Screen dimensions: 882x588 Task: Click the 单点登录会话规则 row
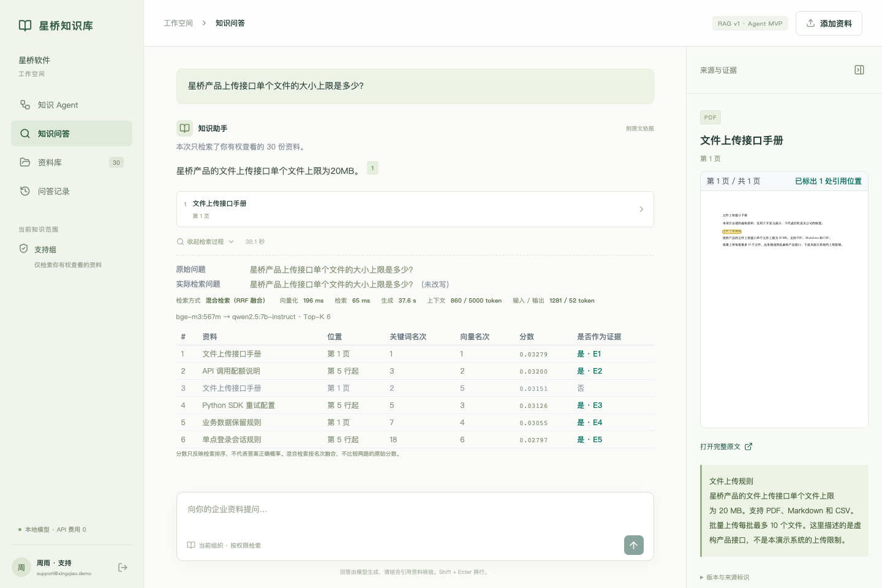[x=415, y=440]
